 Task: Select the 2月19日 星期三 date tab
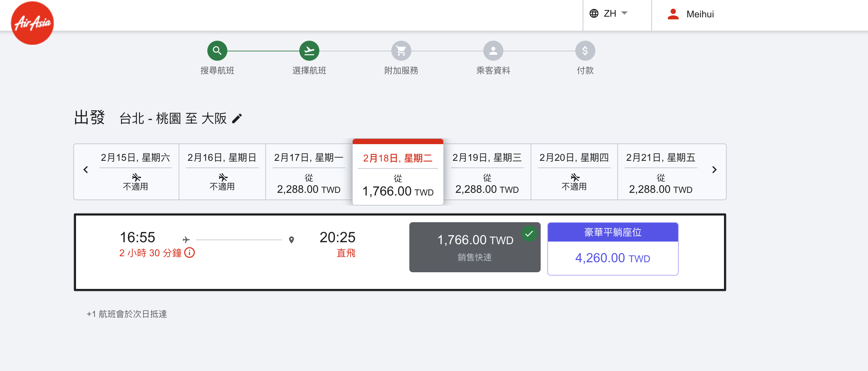[x=487, y=172]
